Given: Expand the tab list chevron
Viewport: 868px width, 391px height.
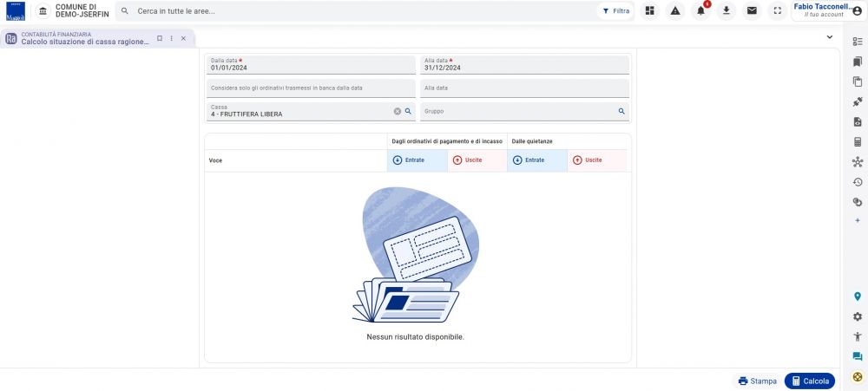Looking at the screenshot, I should click(829, 37).
